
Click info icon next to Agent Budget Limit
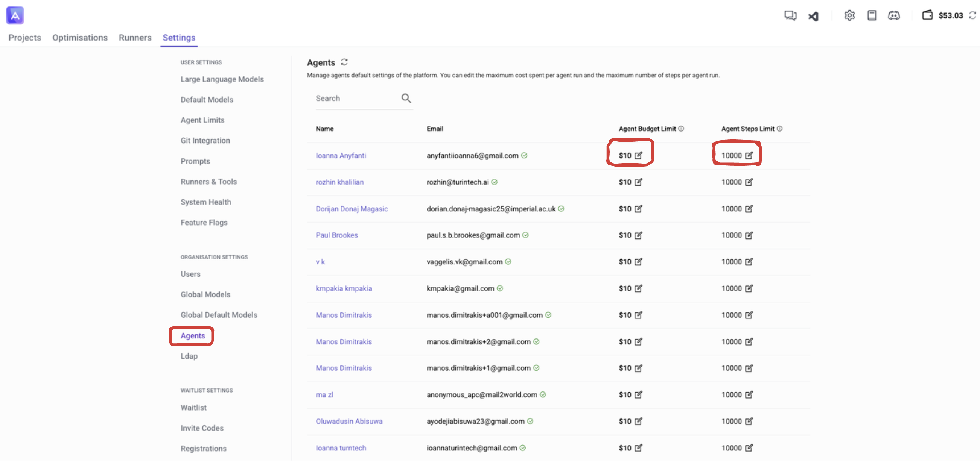coord(681,129)
